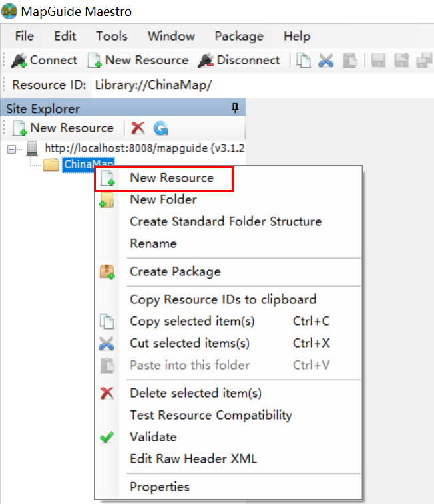Open the Window menu
The width and height of the screenshot is (434, 504).
[x=171, y=36]
